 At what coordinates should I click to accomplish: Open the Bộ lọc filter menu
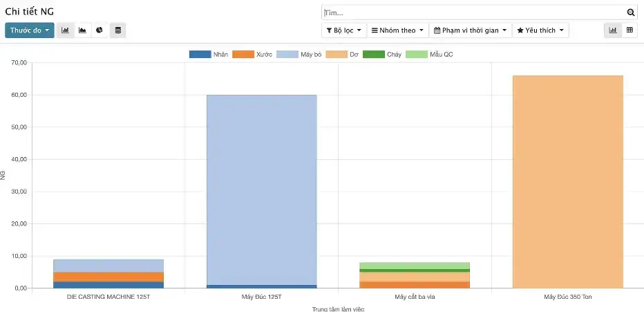(x=343, y=30)
